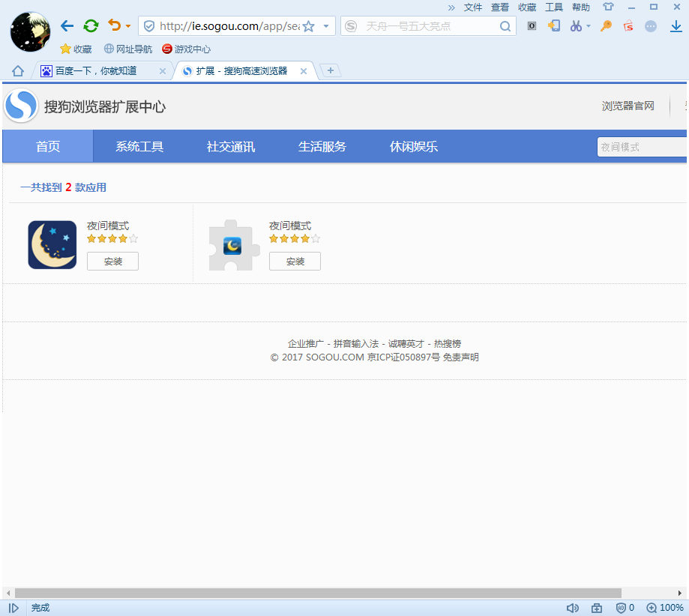Refresh the page with green arrows
The image size is (689, 616).
[91, 26]
